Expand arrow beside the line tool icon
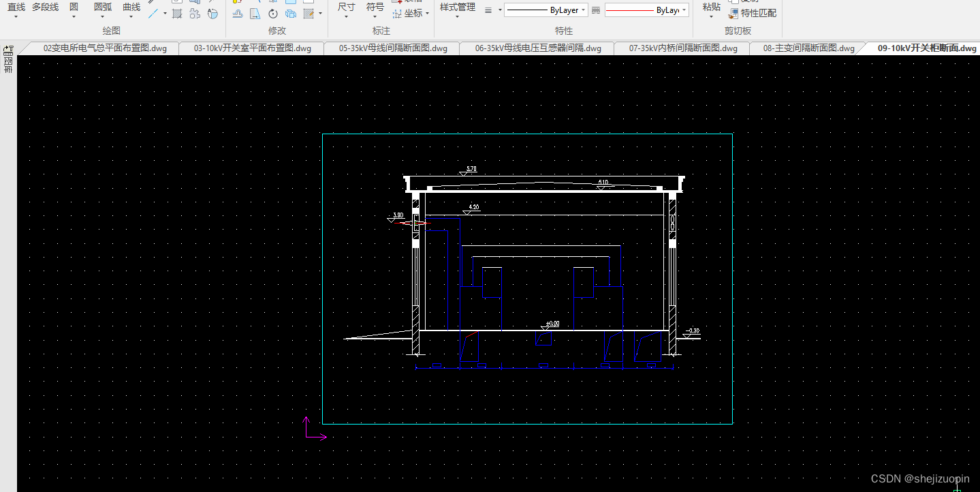Image resolution: width=980 pixels, height=492 pixels. [165, 14]
